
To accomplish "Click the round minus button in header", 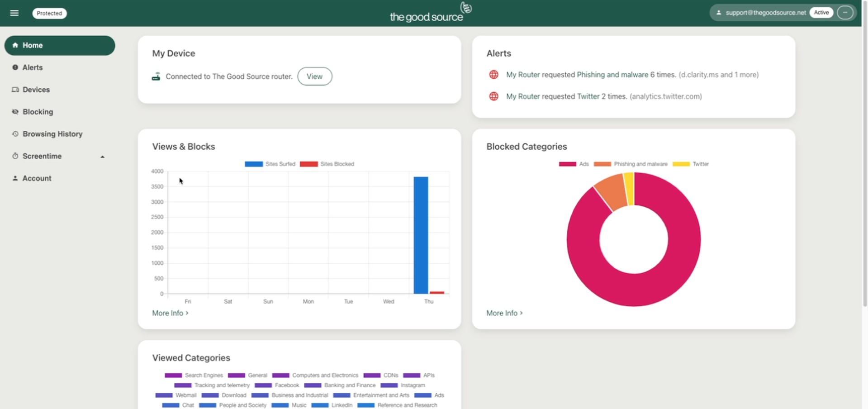I will [845, 13].
